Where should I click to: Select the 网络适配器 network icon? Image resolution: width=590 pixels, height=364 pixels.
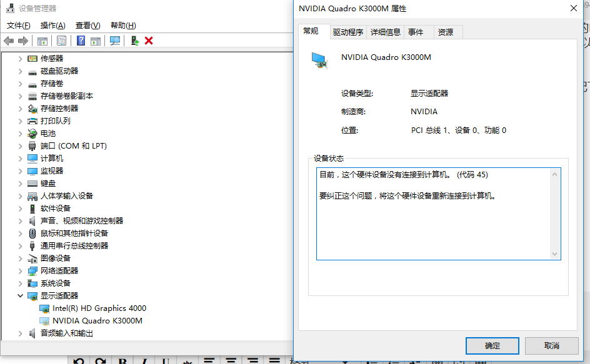coord(32,271)
